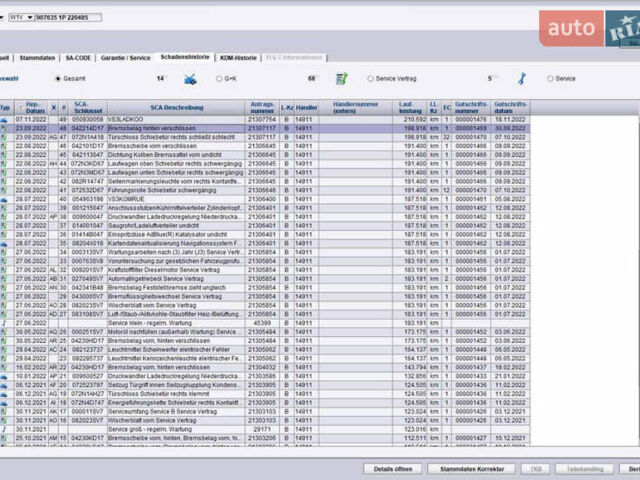Sort by the Laufleistung column header
The width and height of the screenshot is (640, 480).
(x=411, y=106)
